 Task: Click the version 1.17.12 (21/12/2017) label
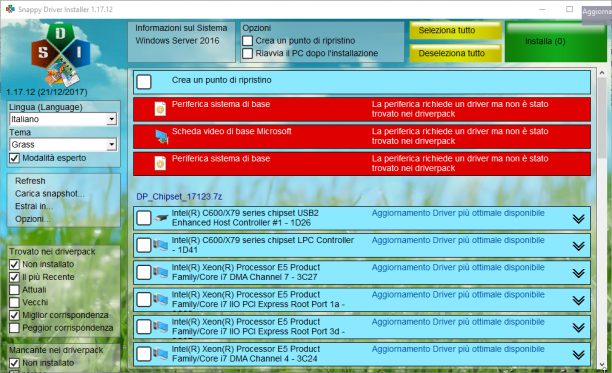[47, 92]
